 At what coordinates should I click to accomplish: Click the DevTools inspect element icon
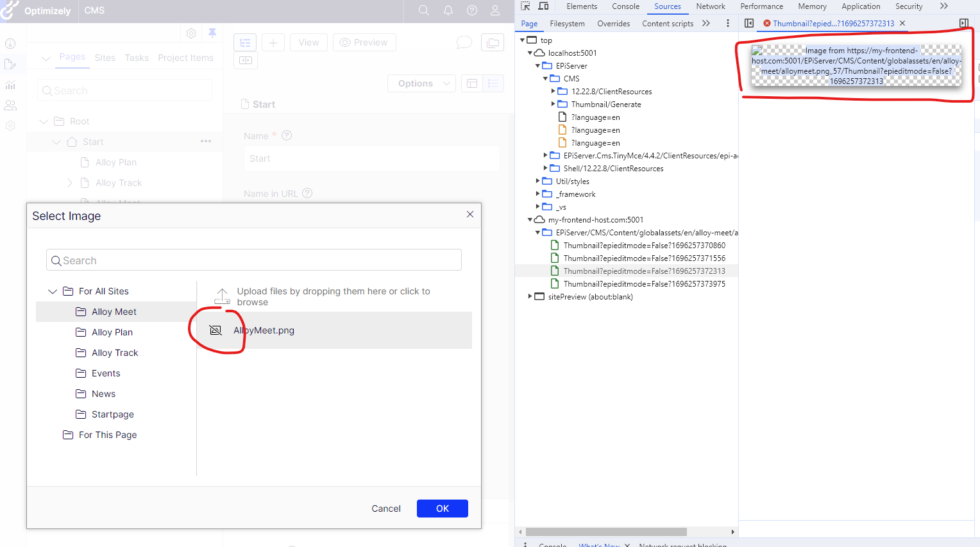pyautogui.click(x=525, y=6)
